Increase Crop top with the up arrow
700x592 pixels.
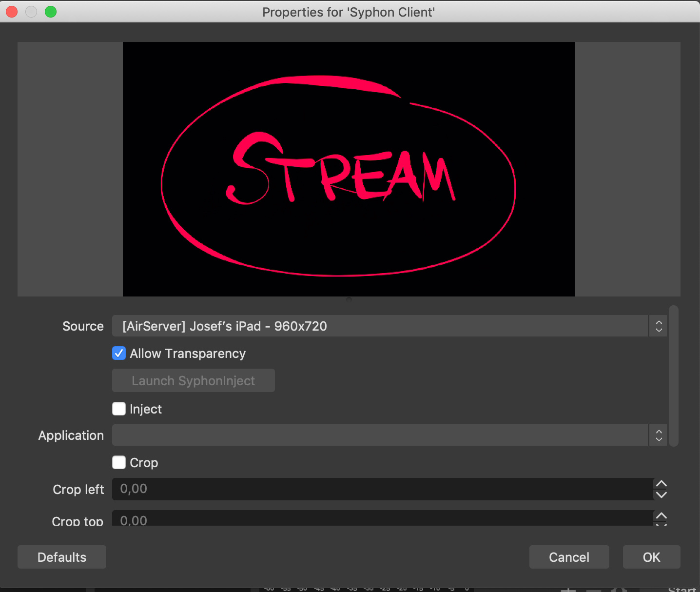pyautogui.click(x=661, y=516)
